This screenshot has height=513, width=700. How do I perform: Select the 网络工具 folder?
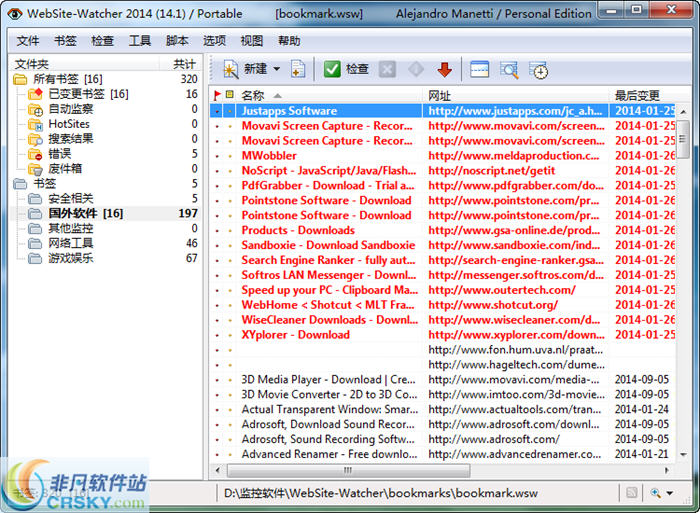71,243
